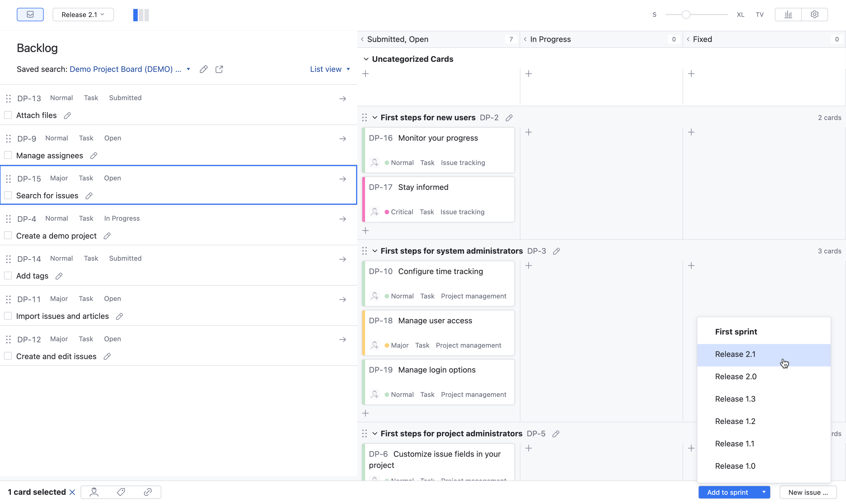This screenshot has width=846, height=504.
Task: Check the Import issues and articles checkbox
Action: click(8, 315)
